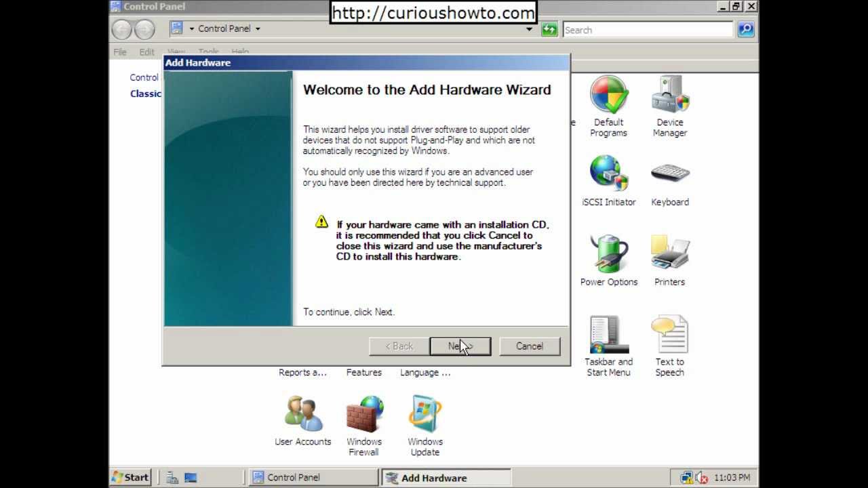Switch to Control Panel taskbar button
This screenshot has width=868, height=488.
point(313,477)
